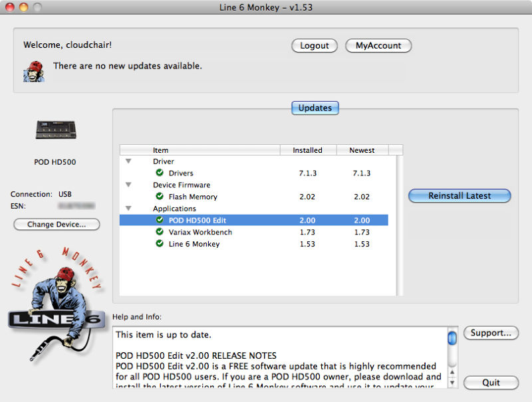The width and height of the screenshot is (532, 402).
Task: Click 'There are no new updates available.' message
Action: tap(128, 66)
